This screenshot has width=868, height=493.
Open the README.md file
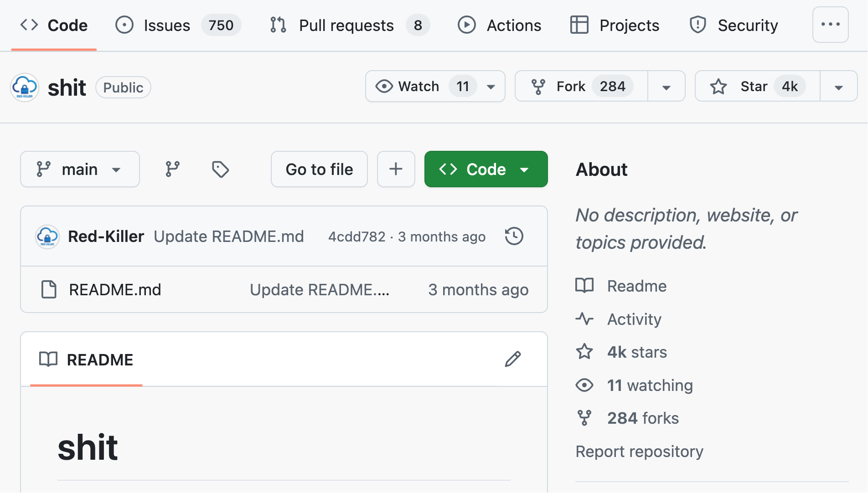[x=115, y=289]
